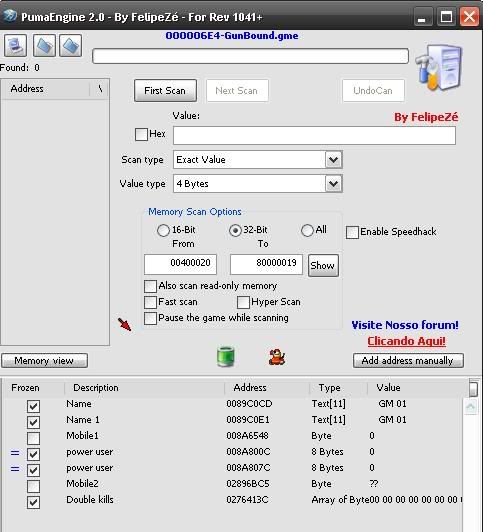Click the Value input field

[314, 135]
